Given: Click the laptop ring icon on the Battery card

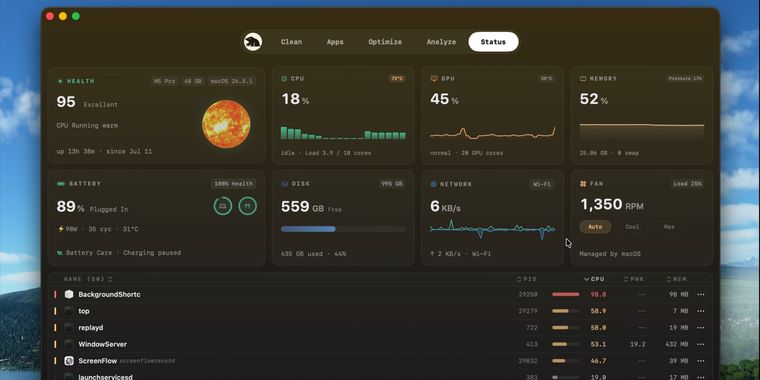Looking at the screenshot, I should pyautogui.click(x=223, y=206).
